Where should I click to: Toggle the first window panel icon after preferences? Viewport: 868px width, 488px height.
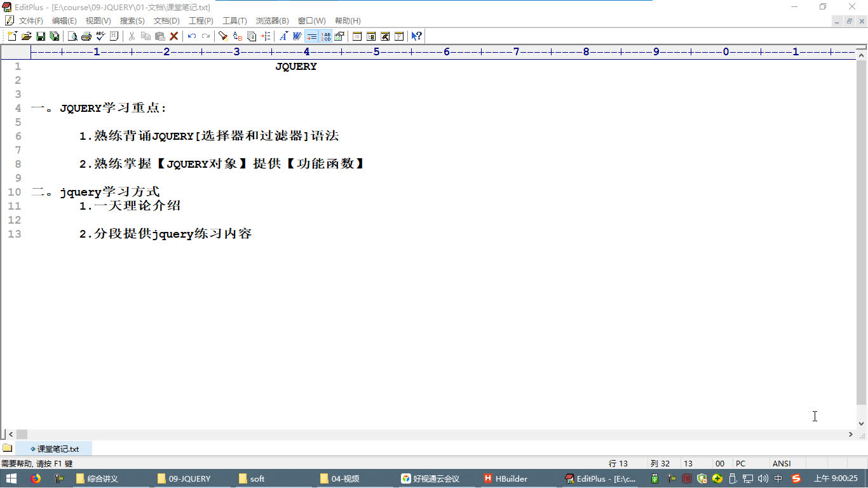357,36
